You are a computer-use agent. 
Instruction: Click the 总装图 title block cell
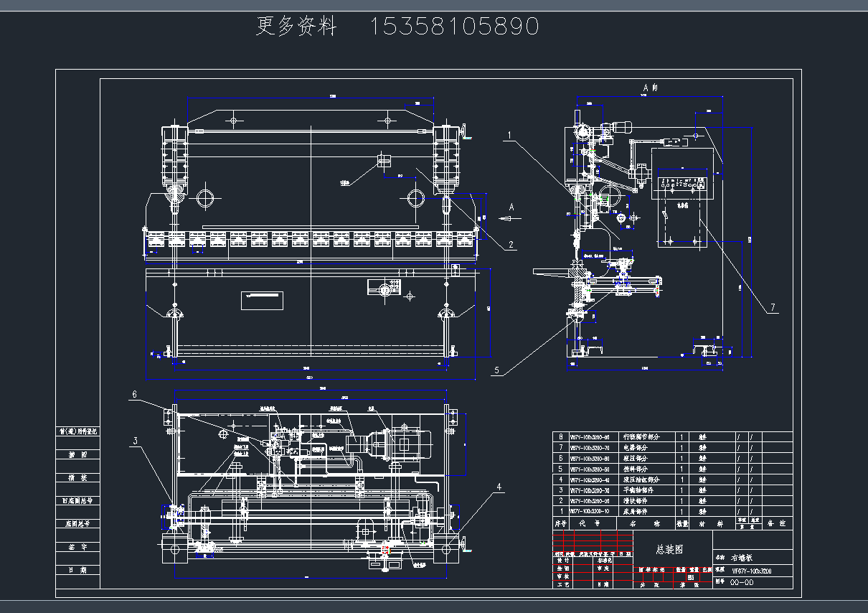click(669, 549)
